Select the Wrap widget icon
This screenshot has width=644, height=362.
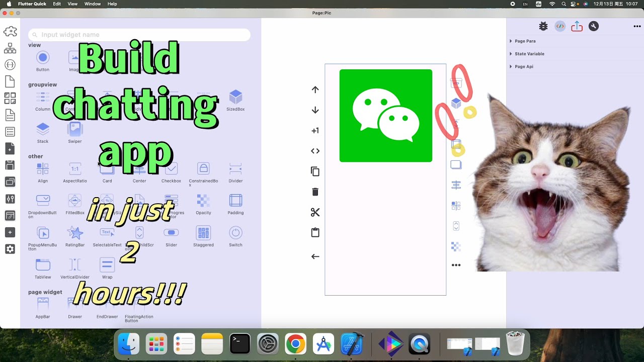pos(107,265)
